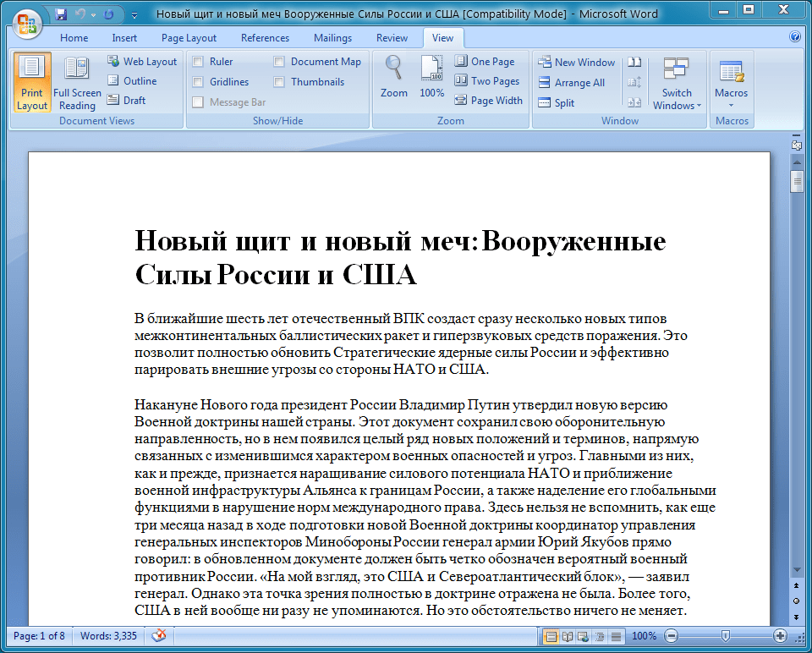
Task: Click the scrollbar down arrow
Action: tap(797, 570)
